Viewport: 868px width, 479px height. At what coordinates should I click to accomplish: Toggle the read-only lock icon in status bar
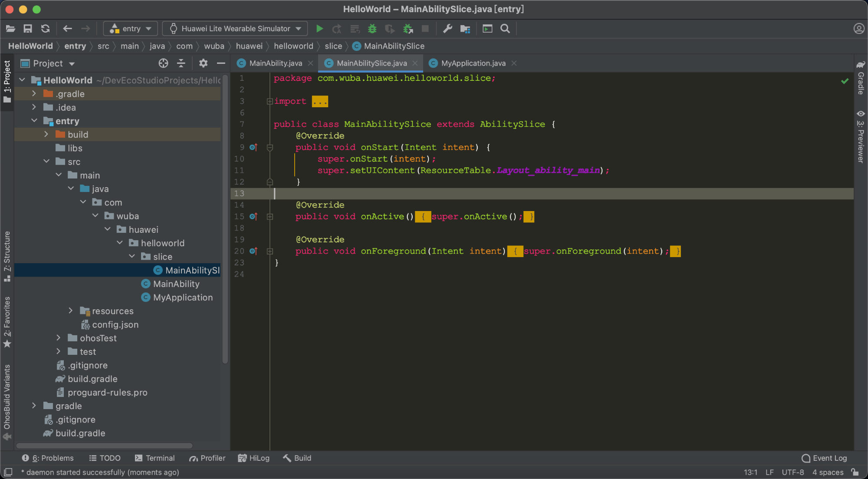855,472
